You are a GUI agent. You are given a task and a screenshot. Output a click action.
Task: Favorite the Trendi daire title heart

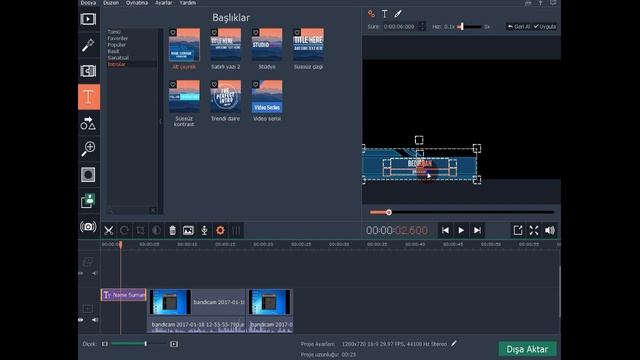[214, 84]
